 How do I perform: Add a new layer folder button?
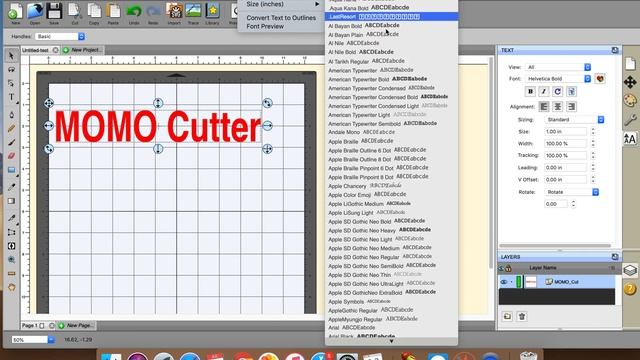pyautogui.click(x=507, y=316)
